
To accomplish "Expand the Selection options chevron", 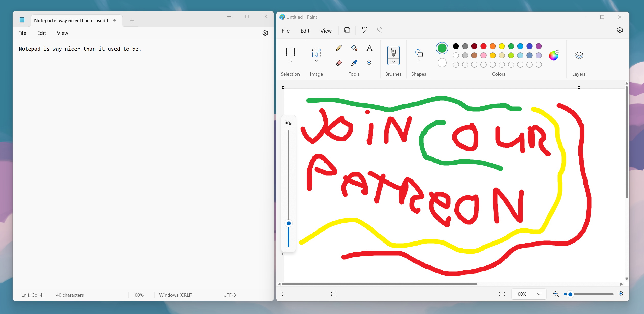I will [290, 62].
